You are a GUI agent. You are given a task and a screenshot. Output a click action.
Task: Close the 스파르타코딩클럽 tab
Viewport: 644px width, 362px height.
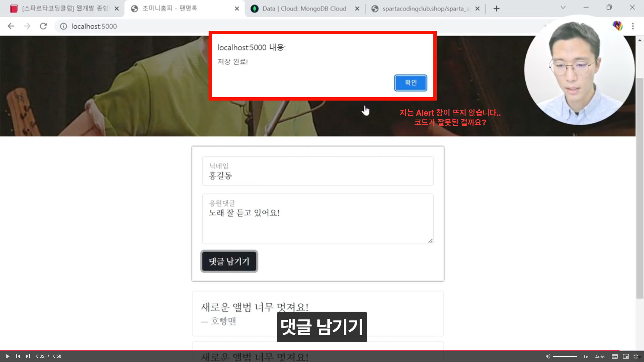(117, 9)
